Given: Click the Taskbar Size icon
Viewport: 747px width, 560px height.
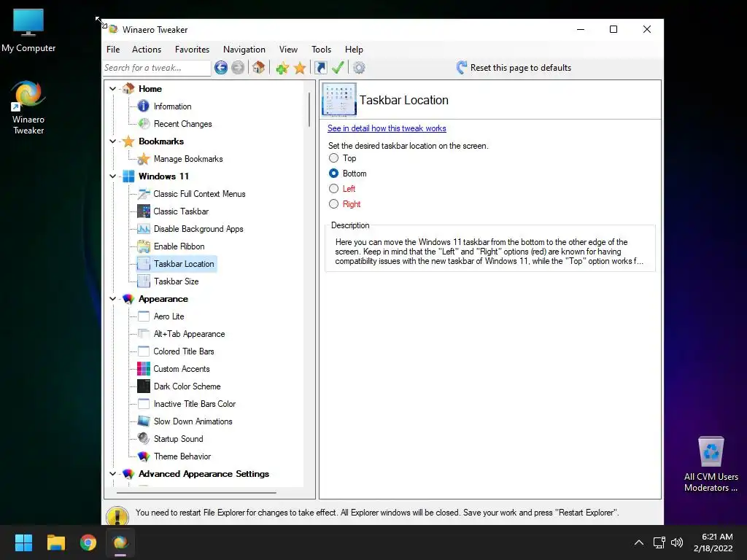Looking at the screenshot, I should [144, 281].
